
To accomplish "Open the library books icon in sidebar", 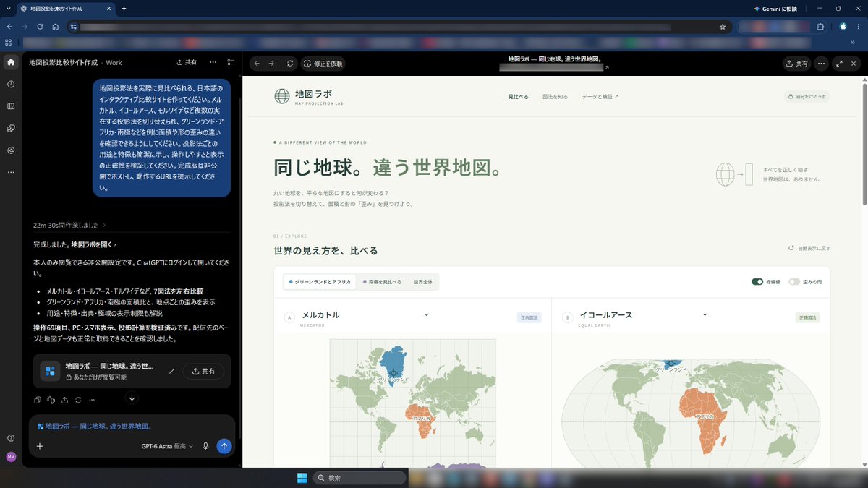I will click(x=11, y=106).
